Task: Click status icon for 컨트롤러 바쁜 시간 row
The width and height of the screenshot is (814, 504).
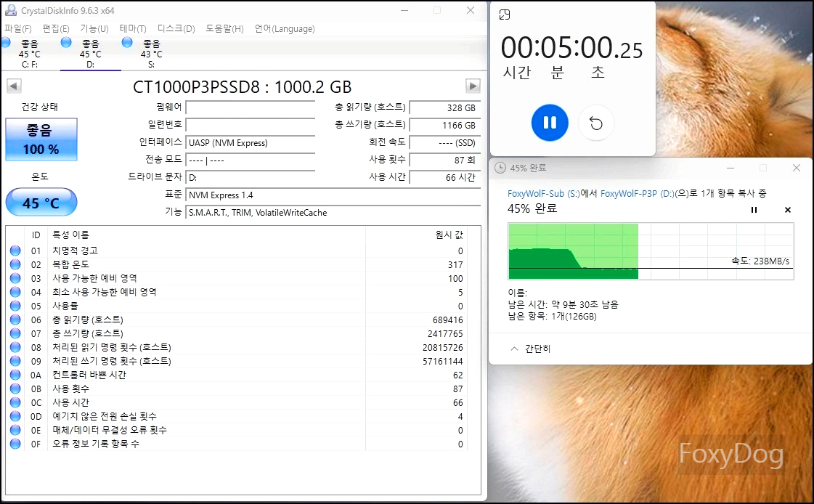Action: 15,375
